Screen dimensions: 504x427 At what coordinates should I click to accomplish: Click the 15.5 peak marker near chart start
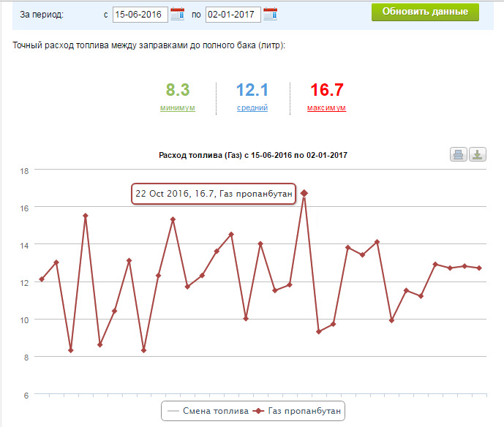85,216
